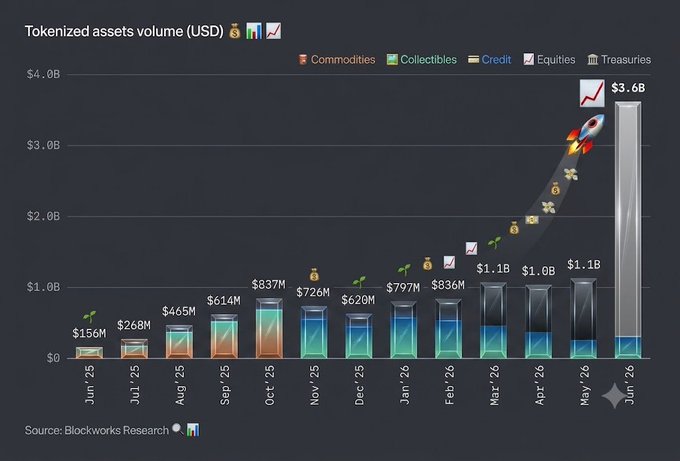680x461 pixels.
Task: Click the $1.0B y-axis label
Action: [43, 288]
